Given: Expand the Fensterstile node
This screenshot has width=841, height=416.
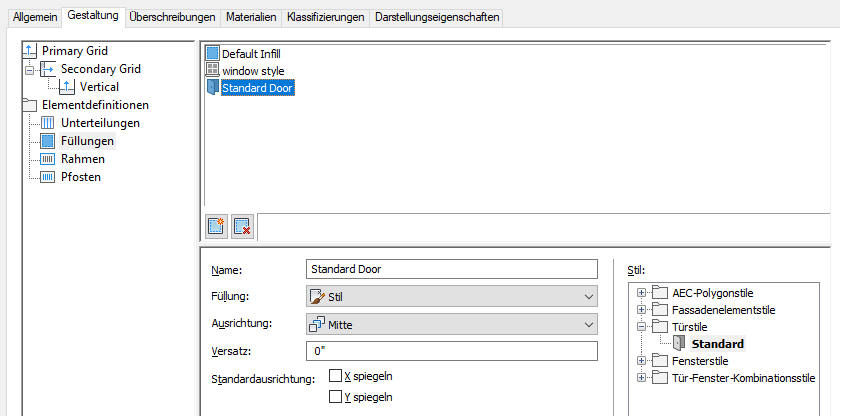Looking at the screenshot, I should click(x=640, y=361).
